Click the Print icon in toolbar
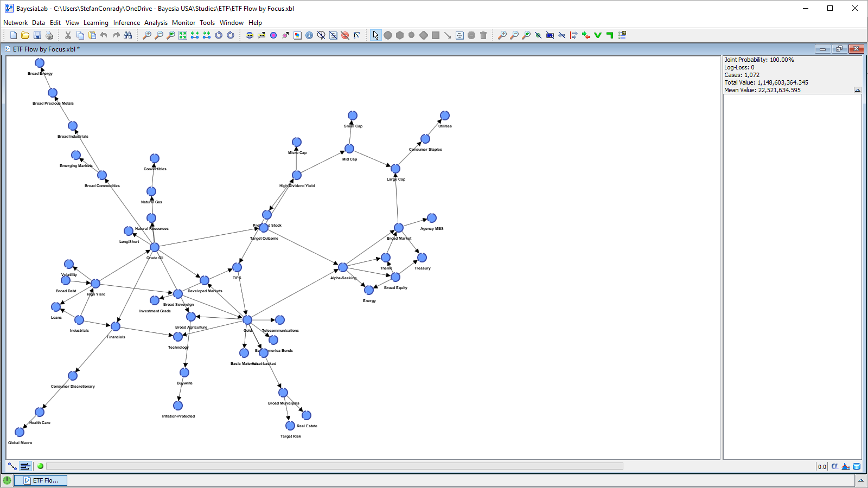Viewport: 868px width, 488px height. [49, 35]
